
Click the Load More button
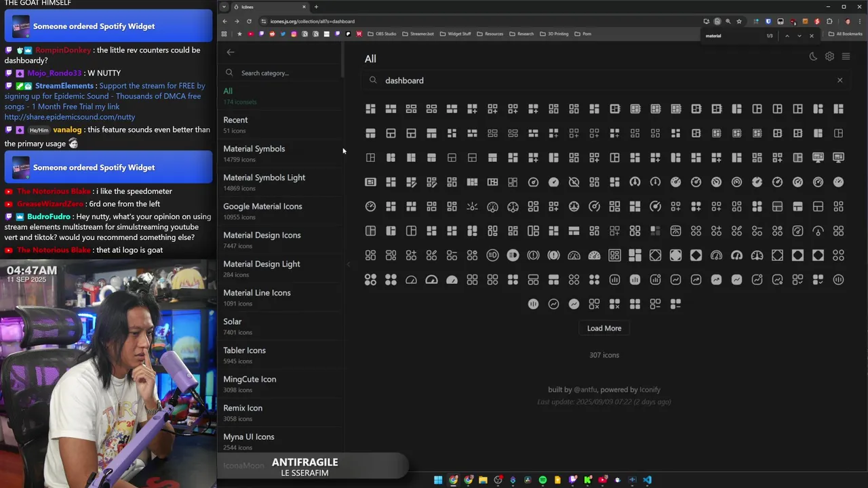(x=604, y=328)
